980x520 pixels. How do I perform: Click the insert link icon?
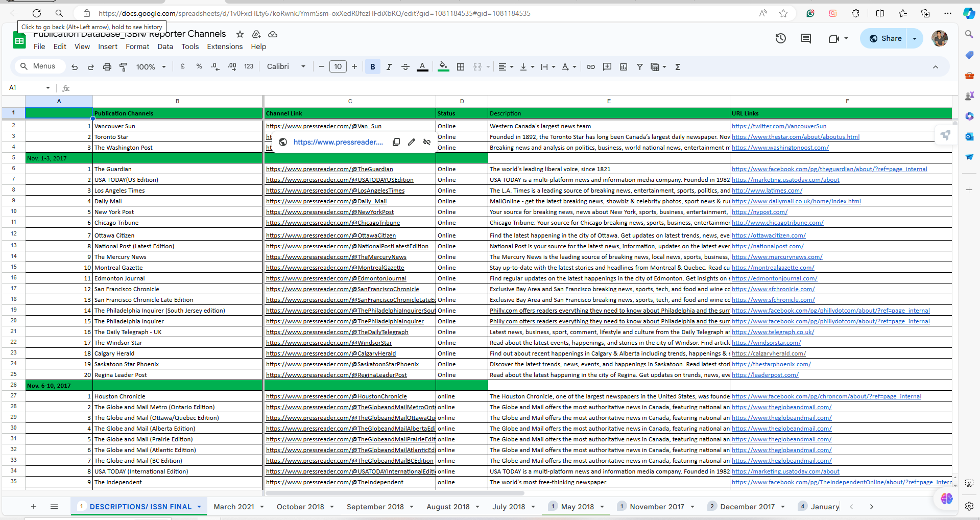(x=591, y=67)
